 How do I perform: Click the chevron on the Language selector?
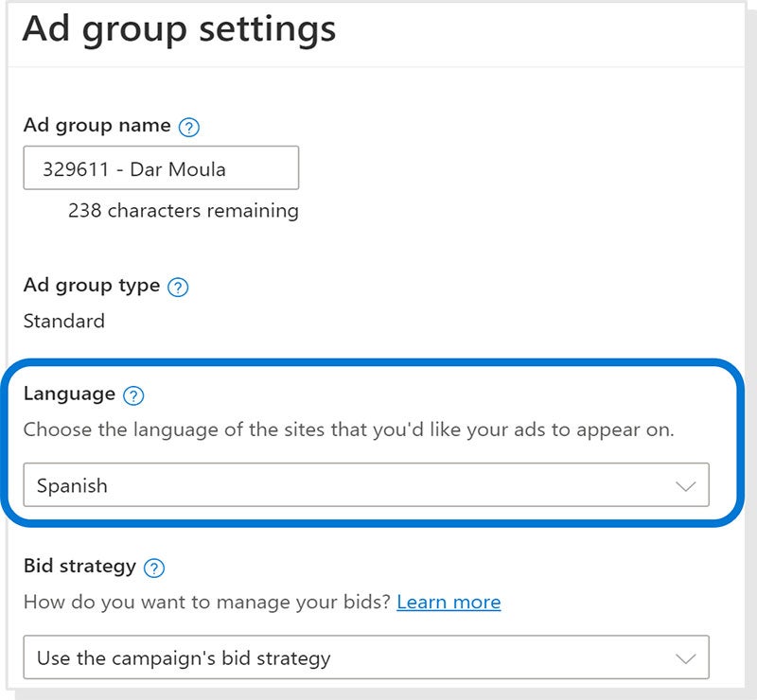tap(686, 484)
